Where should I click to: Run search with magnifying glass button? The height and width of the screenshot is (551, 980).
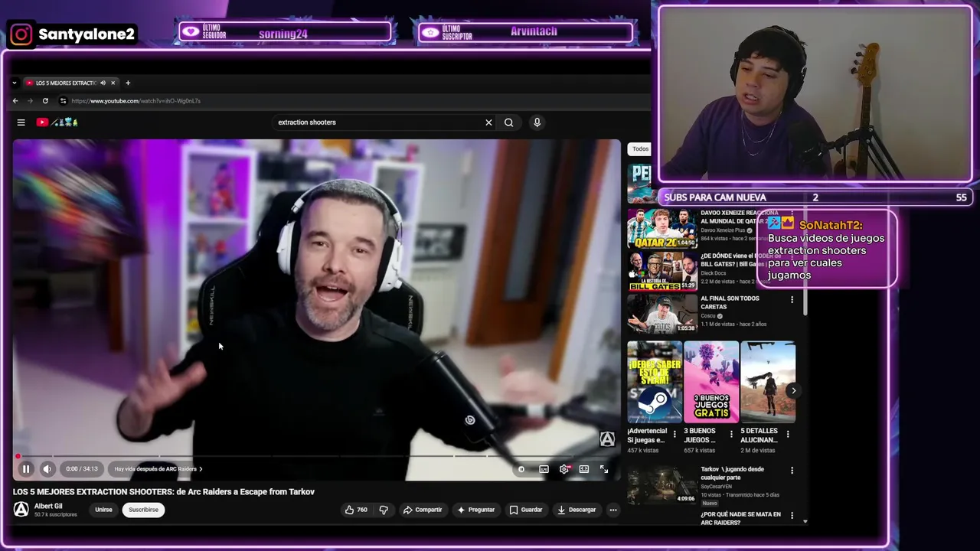(x=508, y=122)
